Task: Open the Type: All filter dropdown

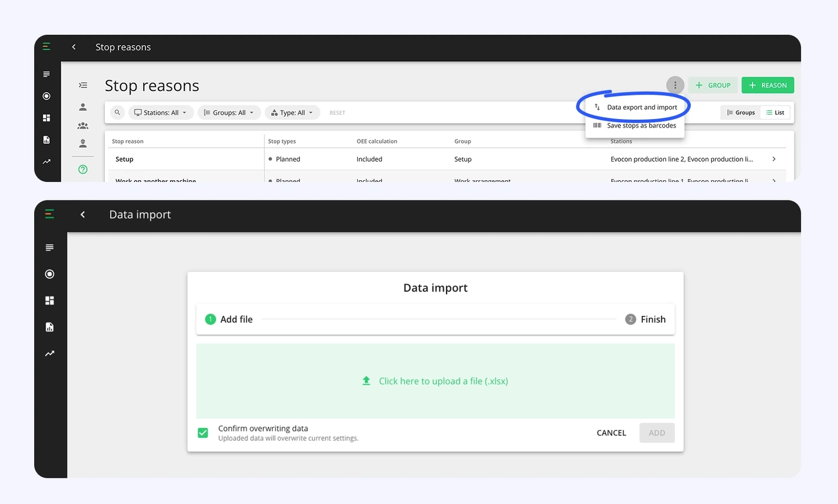Action: coord(293,113)
